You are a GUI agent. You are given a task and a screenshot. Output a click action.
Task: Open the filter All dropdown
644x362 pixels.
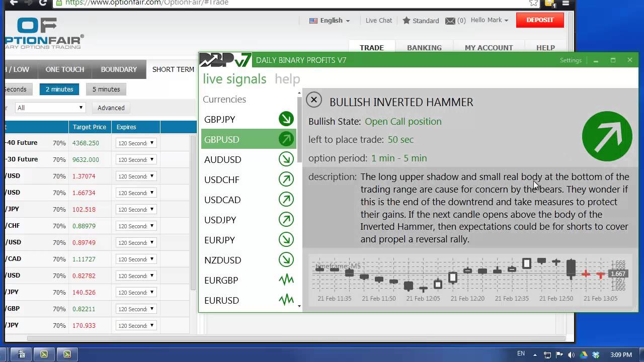coord(50,108)
